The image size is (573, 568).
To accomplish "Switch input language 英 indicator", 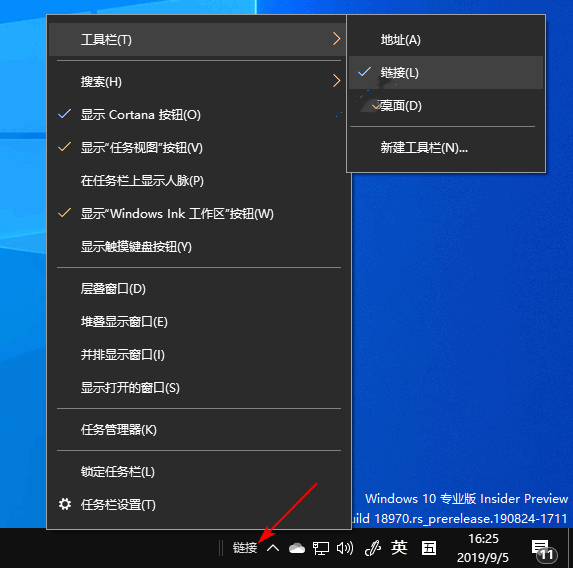I will pos(399,548).
